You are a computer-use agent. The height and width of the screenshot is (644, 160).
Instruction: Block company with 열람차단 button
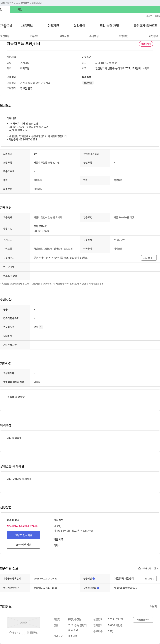(x=32, y=632)
